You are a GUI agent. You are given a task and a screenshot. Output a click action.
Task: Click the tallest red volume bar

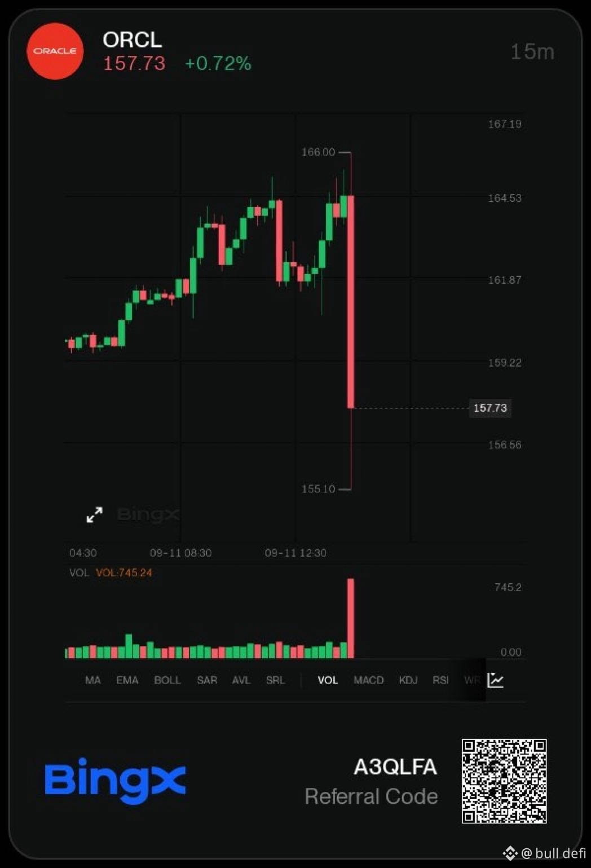coord(351,618)
